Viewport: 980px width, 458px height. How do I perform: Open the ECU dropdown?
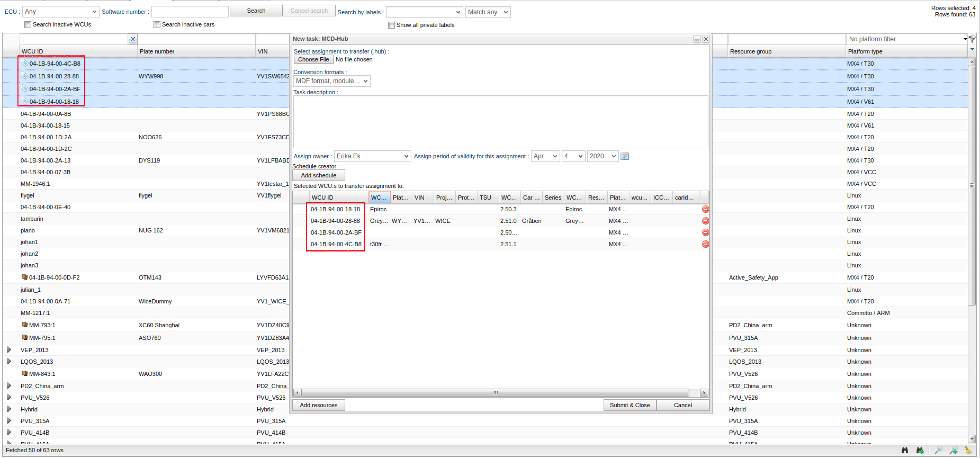[60, 12]
